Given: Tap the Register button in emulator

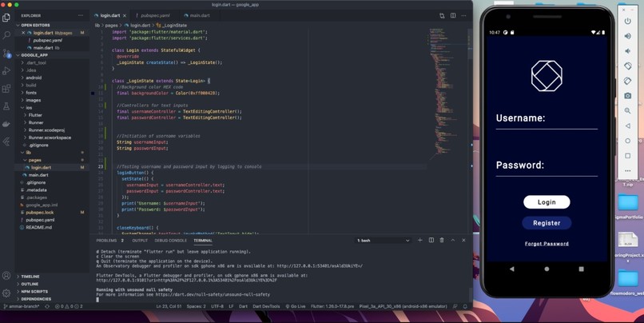Looking at the screenshot, I should [x=547, y=223].
